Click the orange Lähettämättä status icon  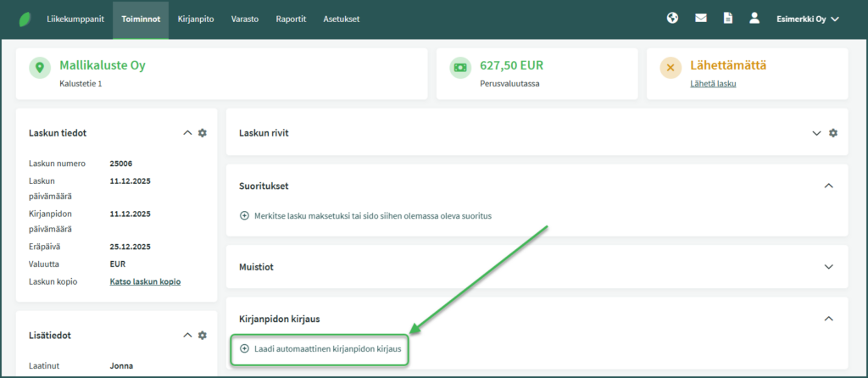[x=670, y=69]
